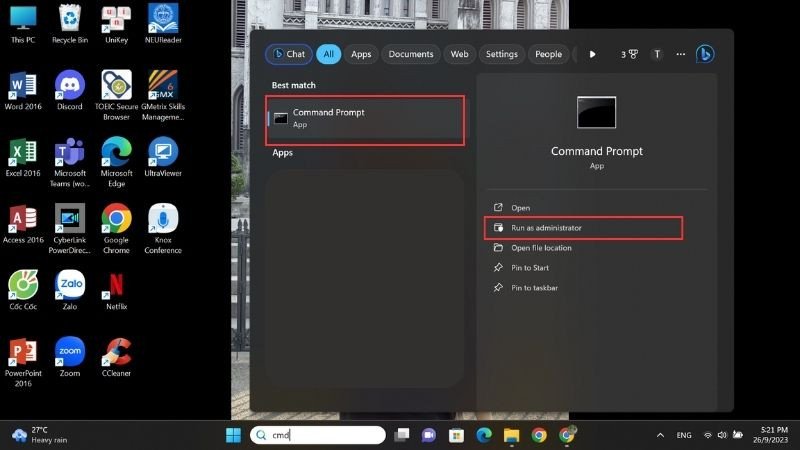Image resolution: width=800 pixels, height=450 pixels.
Task: Select the Chat filter tab
Action: click(x=289, y=54)
